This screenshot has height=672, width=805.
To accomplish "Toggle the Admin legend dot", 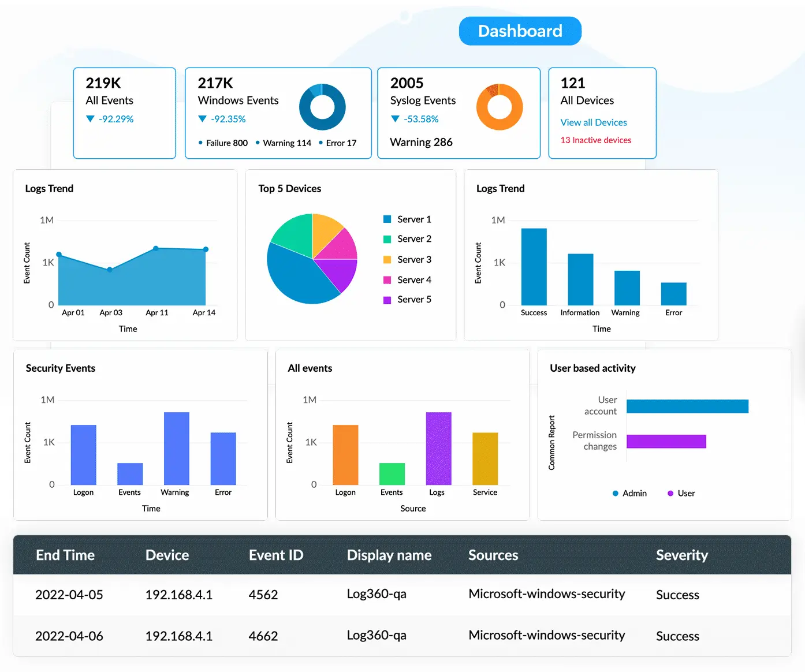I will coord(616,494).
